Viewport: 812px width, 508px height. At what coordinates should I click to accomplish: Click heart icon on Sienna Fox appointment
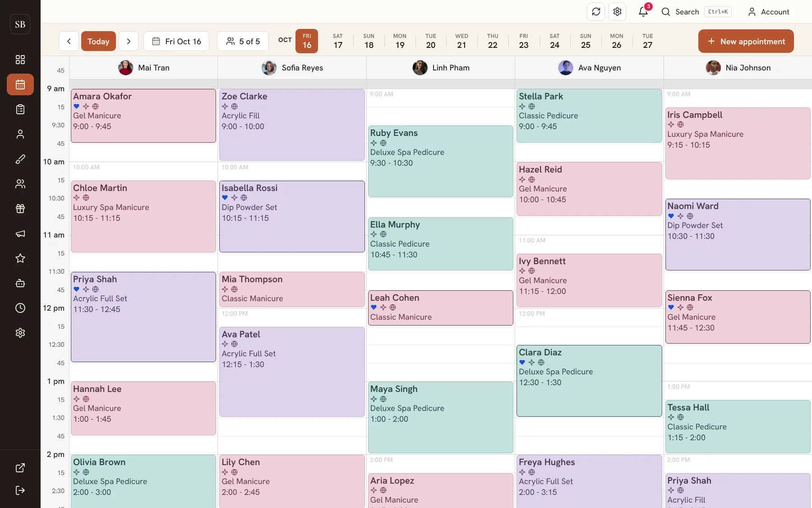point(671,308)
